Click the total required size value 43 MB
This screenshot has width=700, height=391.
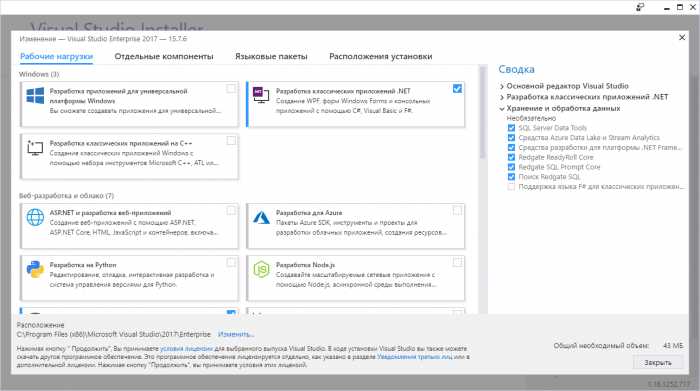(673, 345)
